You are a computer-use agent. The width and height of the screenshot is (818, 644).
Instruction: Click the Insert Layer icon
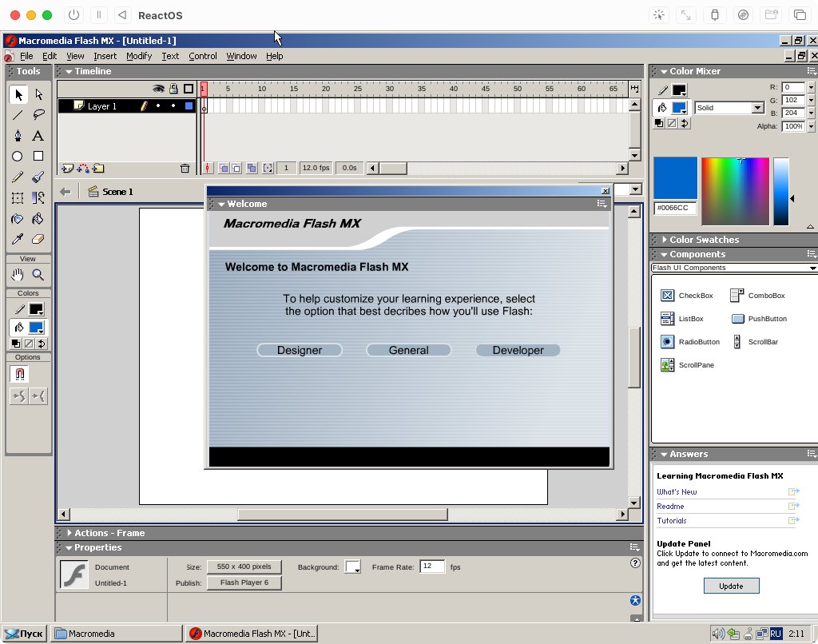[x=67, y=168]
